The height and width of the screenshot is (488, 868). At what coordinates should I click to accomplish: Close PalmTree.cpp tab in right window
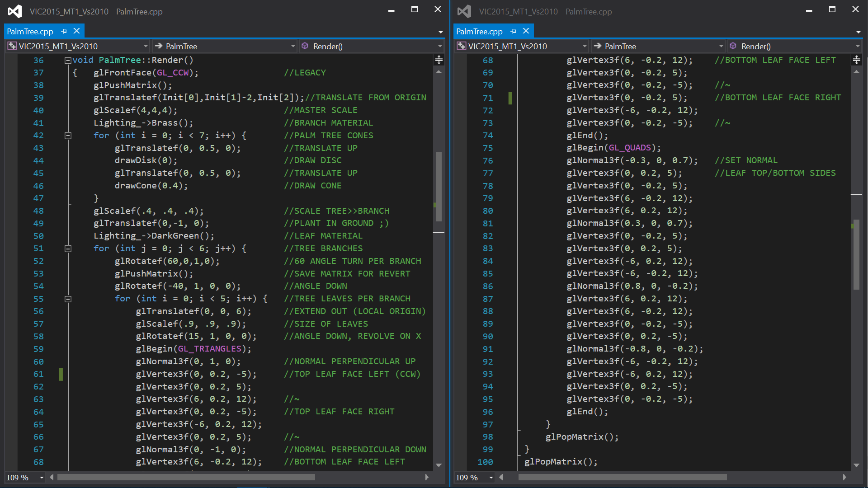pyautogui.click(x=526, y=31)
